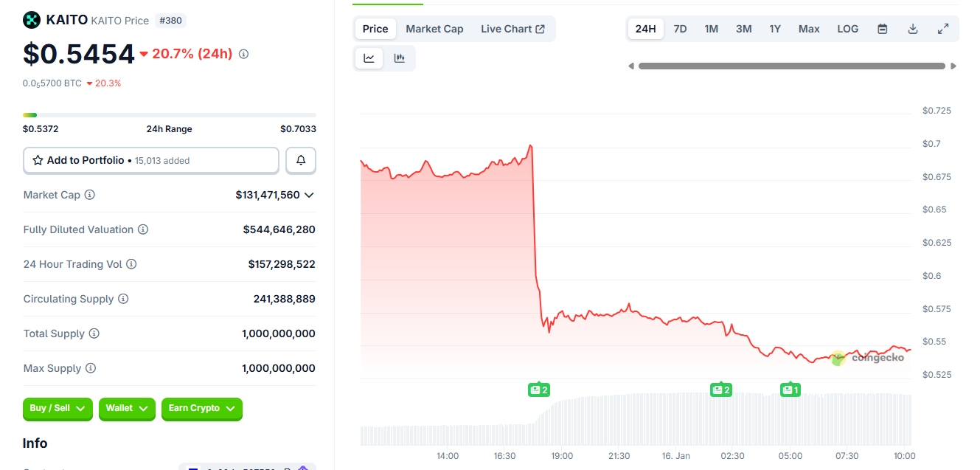Expand the Market Cap breakdown chevron

pos(310,195)
